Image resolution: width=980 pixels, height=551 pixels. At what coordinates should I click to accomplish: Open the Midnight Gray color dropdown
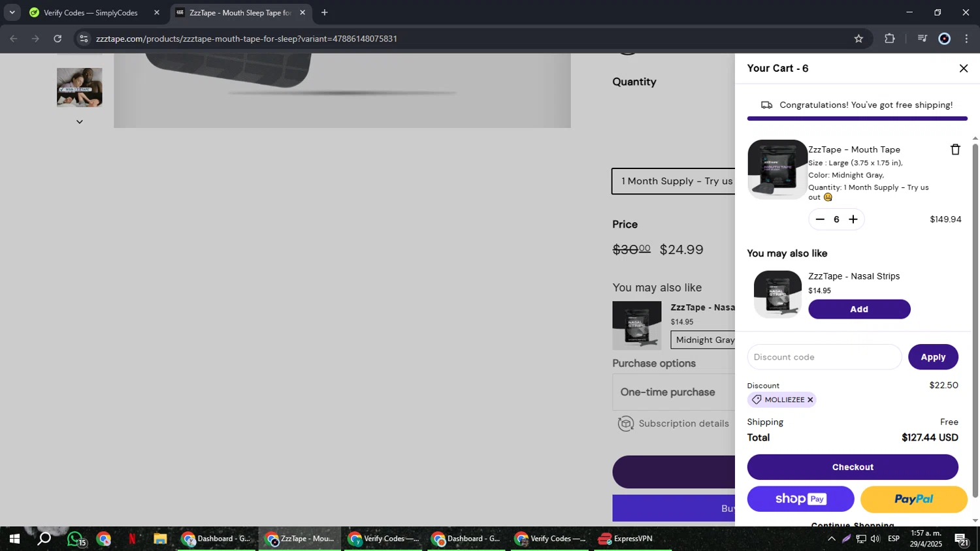coord(703,340)
